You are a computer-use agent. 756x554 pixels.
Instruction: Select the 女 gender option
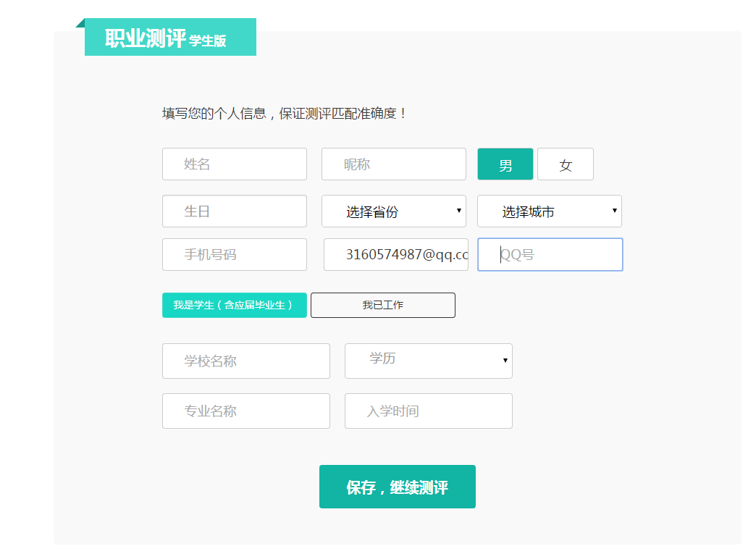pyautogui.click(x=565, y=164)
